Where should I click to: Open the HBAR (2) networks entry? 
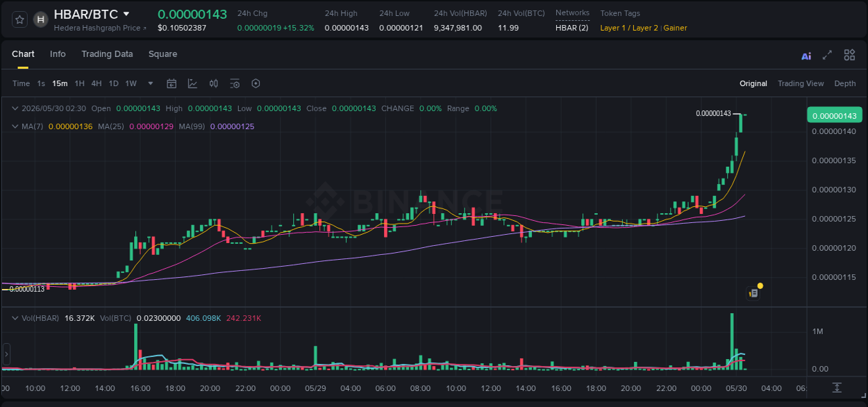click(x=571, y=28)
